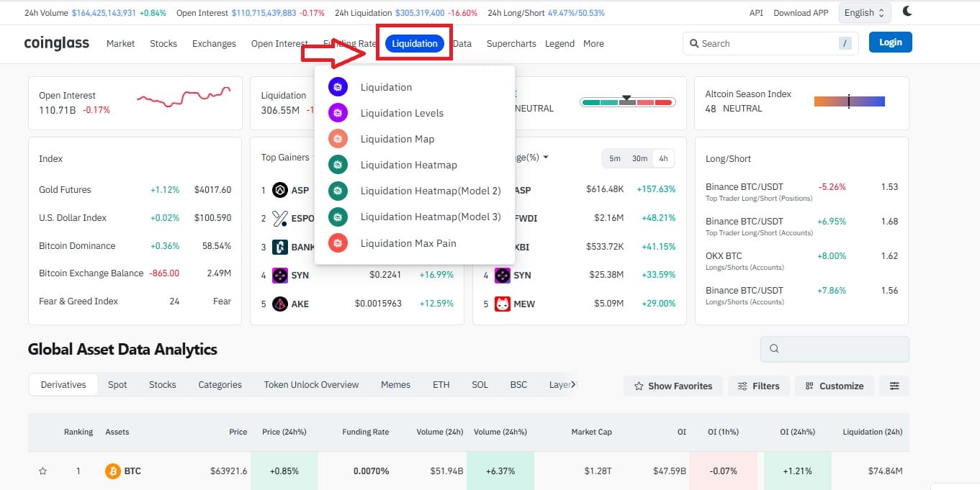Switch to the Token Unlock Overview tab
Screen dimensions: 980x490
click(311, 385)
